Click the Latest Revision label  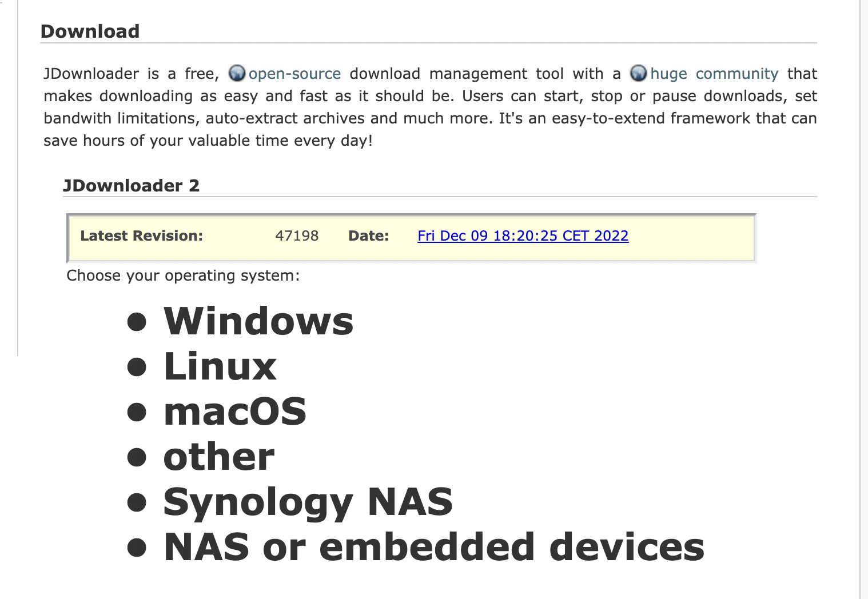pos(141,235)
